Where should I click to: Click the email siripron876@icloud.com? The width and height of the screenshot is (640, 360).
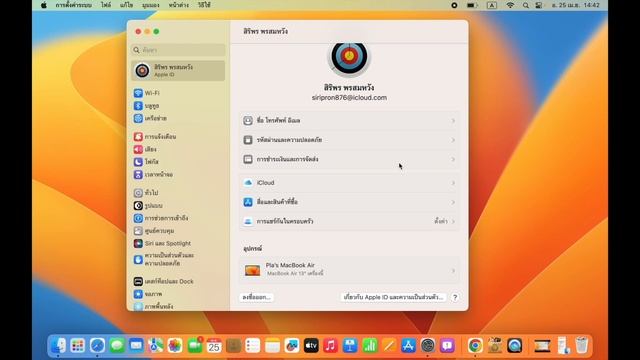click(x=349, y=98)
